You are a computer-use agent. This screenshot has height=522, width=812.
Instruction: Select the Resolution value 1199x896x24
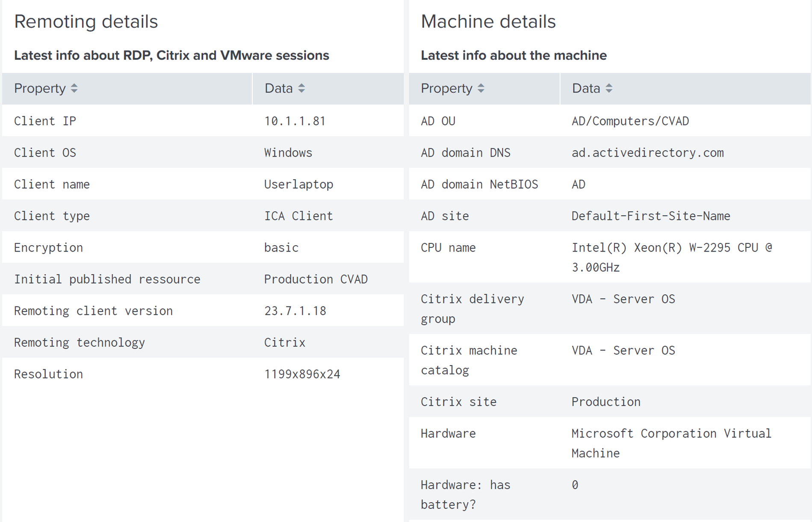[x=302, y=374]
